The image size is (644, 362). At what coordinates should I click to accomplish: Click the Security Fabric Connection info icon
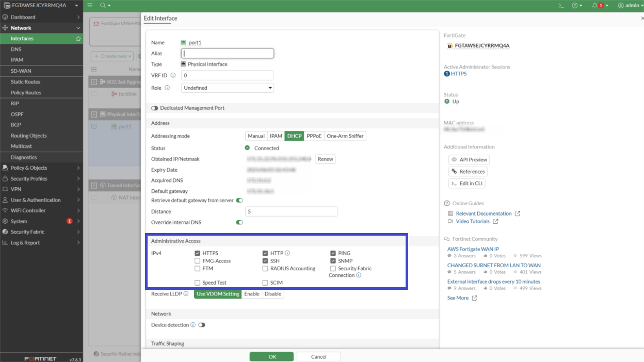pyautogui.click(x=359, y=275)
